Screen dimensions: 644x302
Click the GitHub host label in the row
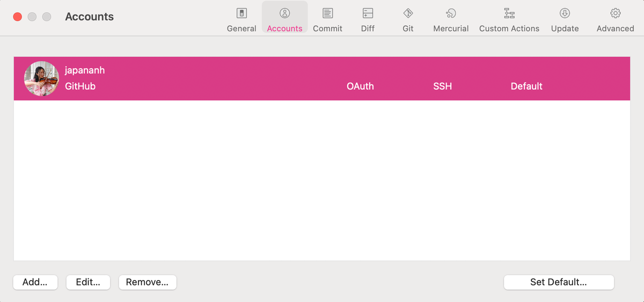80,86
